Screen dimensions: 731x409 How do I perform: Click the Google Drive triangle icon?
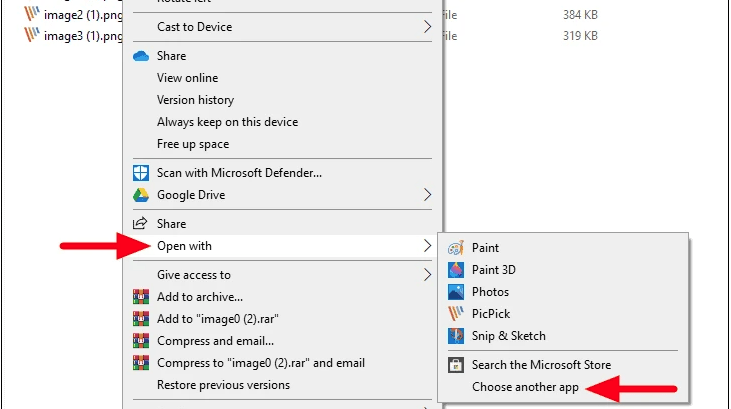click(141, 195)
